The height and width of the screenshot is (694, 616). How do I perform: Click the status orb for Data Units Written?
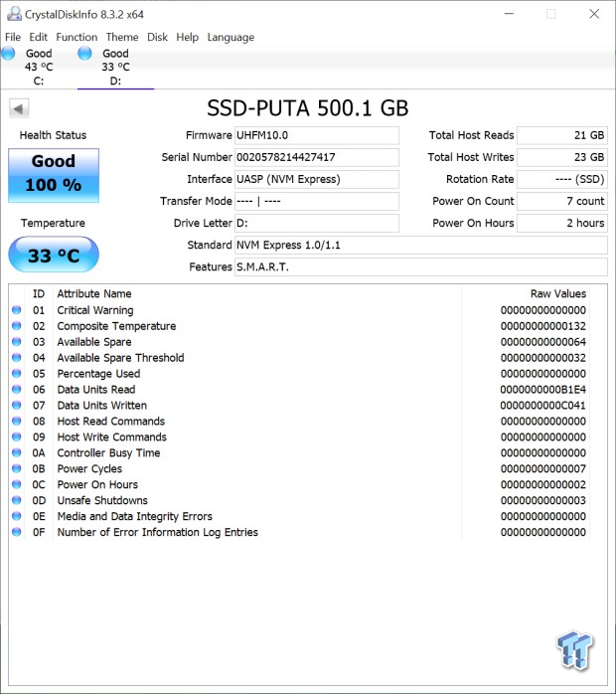pyautogui.click(x=17, y=406)
